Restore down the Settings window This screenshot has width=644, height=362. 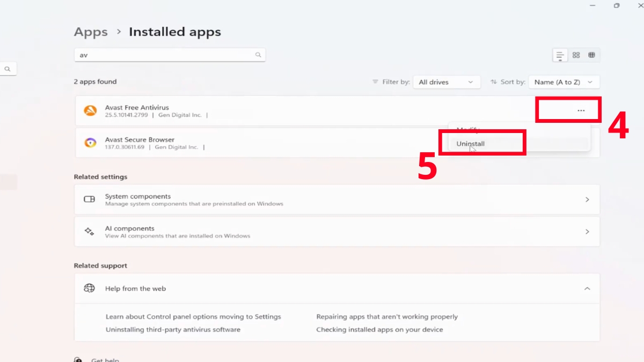pos(617,6)
